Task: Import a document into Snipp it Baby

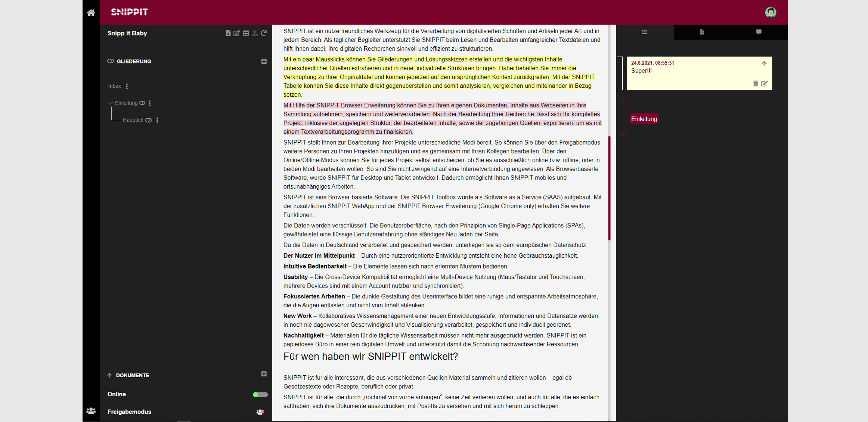Action: (228, 33)
